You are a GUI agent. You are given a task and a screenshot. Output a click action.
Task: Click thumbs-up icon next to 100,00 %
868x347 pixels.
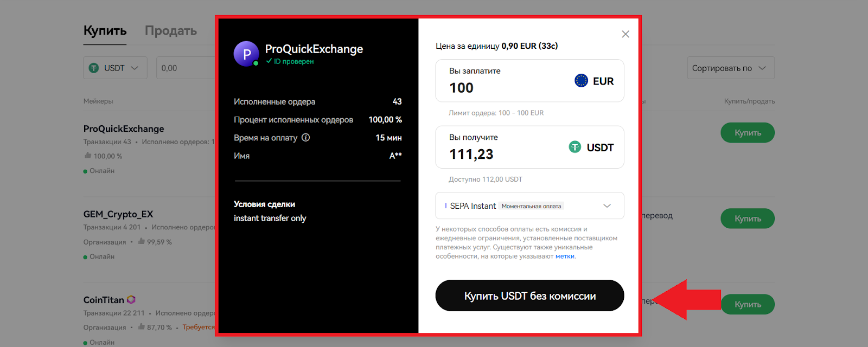coord(88,156)
